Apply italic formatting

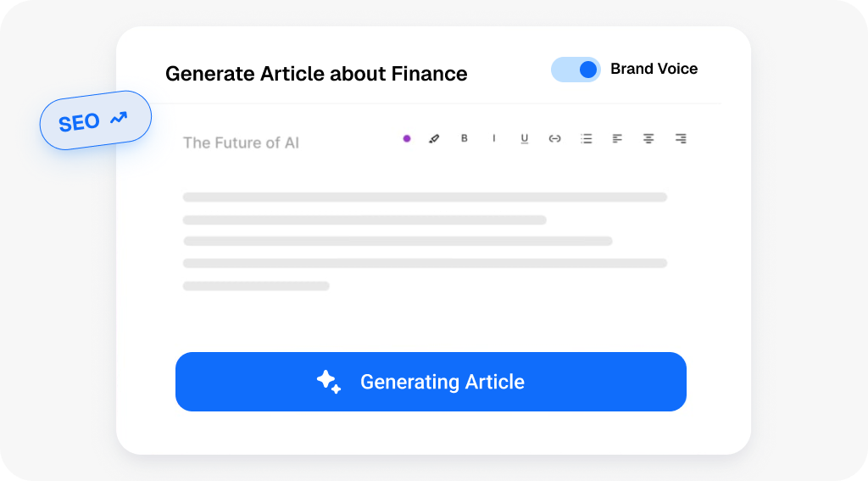[x=494, y=138]
